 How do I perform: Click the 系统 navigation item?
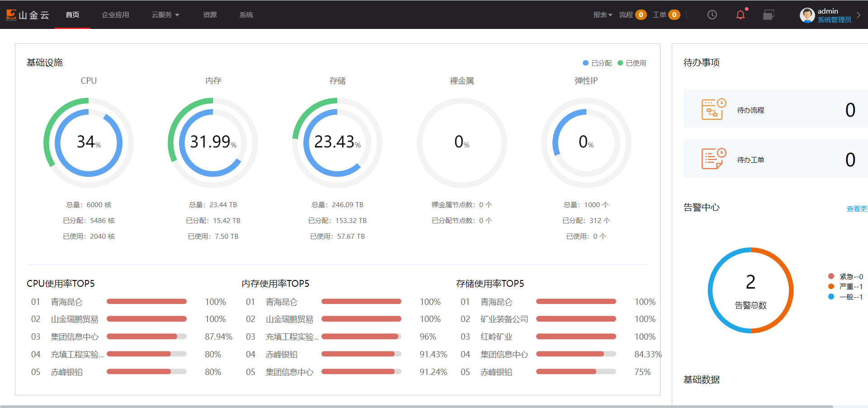click(246, 14)
